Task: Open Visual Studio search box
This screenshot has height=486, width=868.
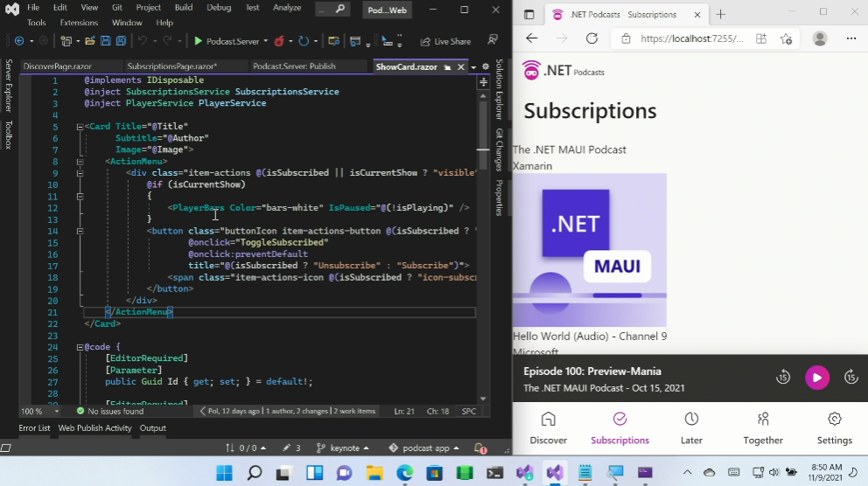Action: tap(332, 9)
